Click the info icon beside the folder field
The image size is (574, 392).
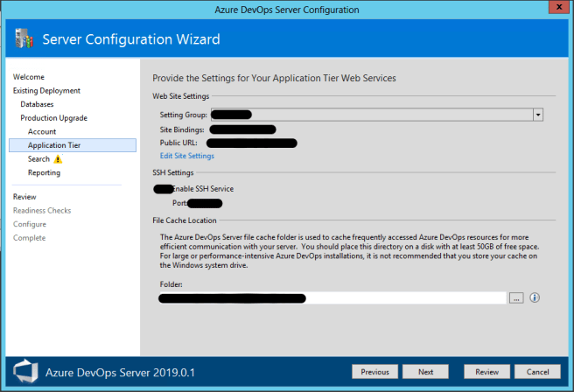click(535, 297)
